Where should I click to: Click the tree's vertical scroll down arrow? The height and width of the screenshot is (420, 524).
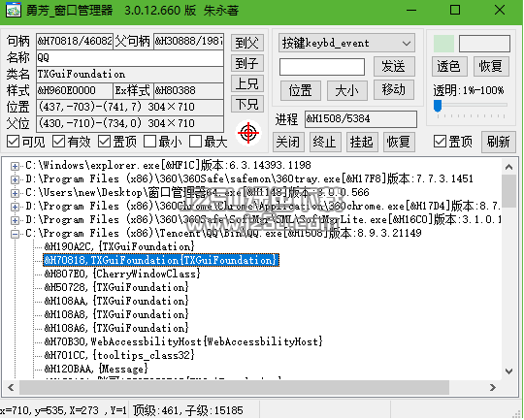click(x=508, y=372)
